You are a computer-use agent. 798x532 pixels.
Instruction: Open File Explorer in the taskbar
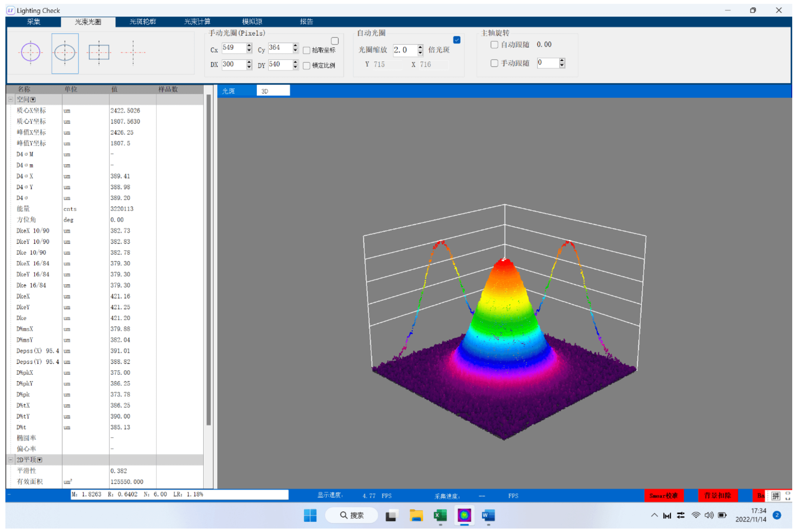click(x=416, y=515)
